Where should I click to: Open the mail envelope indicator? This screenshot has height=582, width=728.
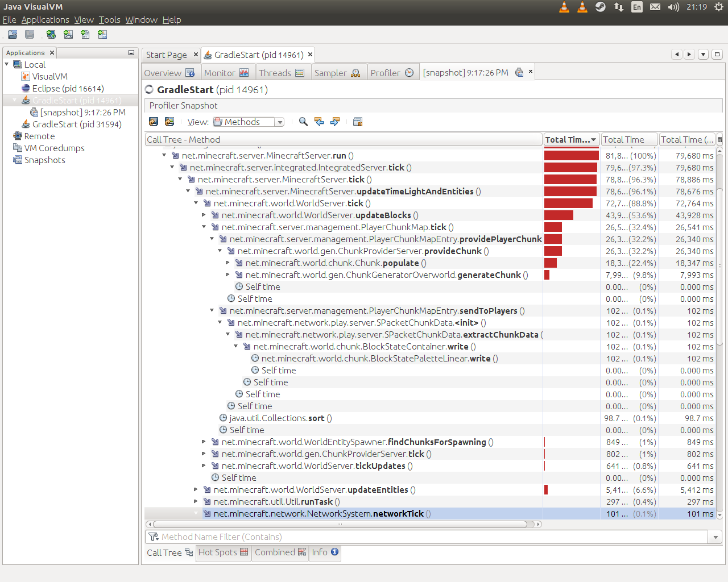pos(655,7)
